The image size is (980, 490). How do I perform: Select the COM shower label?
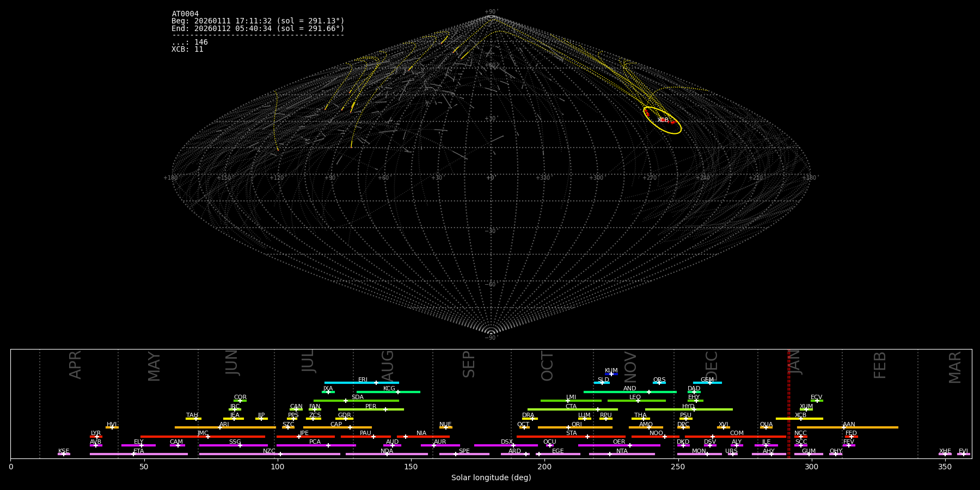click(x=737, y=433)
